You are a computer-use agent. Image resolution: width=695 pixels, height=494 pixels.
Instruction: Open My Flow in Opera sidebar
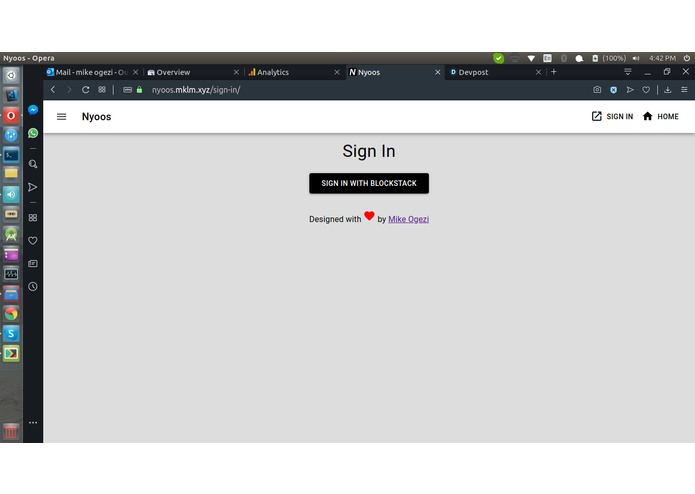pyautogui.click(x=33, y=187)
